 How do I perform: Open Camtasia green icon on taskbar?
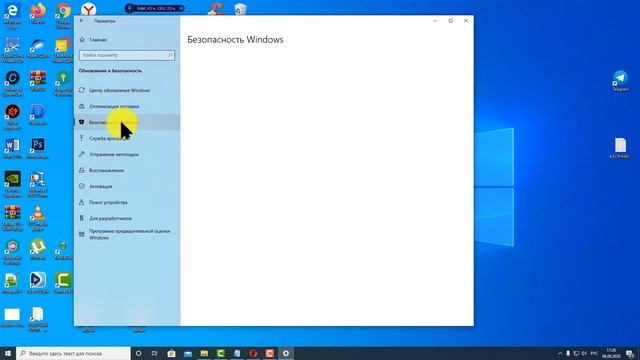[220, 353]
